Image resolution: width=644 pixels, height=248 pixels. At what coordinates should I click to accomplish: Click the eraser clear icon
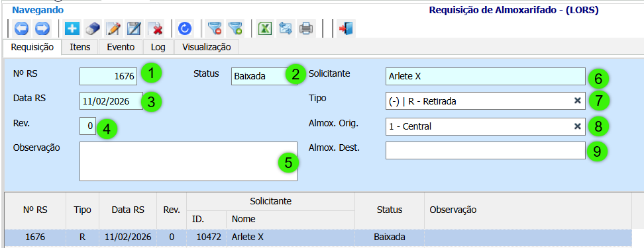[x=93, y=28]
